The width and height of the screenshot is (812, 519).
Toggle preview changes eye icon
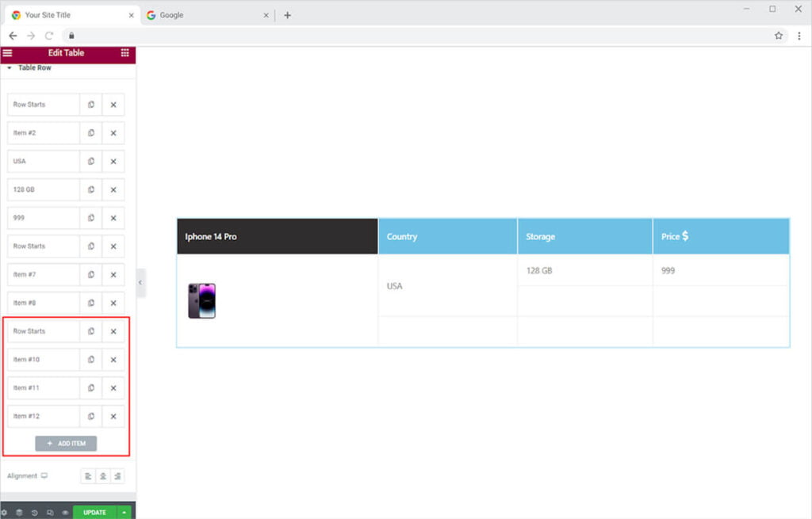[x=65, y=513]
